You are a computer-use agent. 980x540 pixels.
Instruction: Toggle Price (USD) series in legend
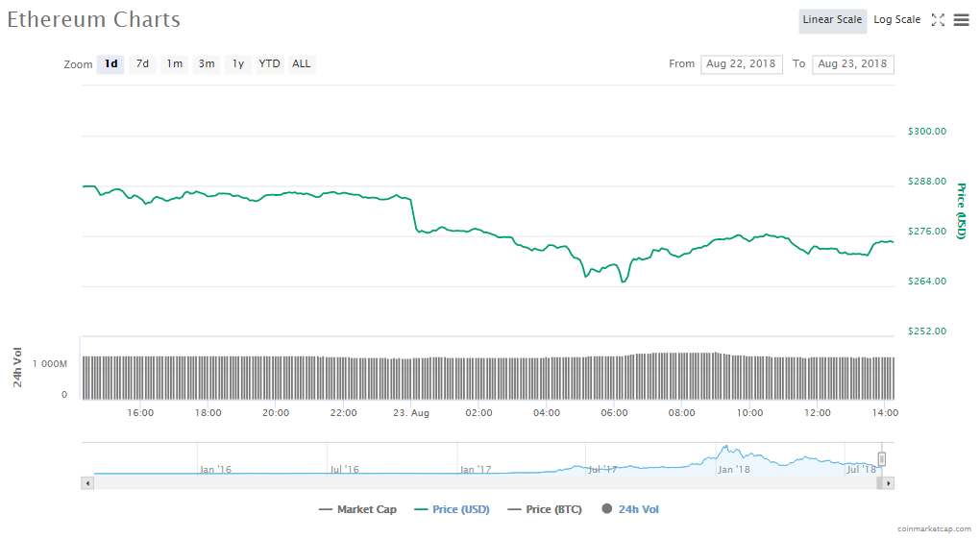pyautogui.click(x=452, y=509)
